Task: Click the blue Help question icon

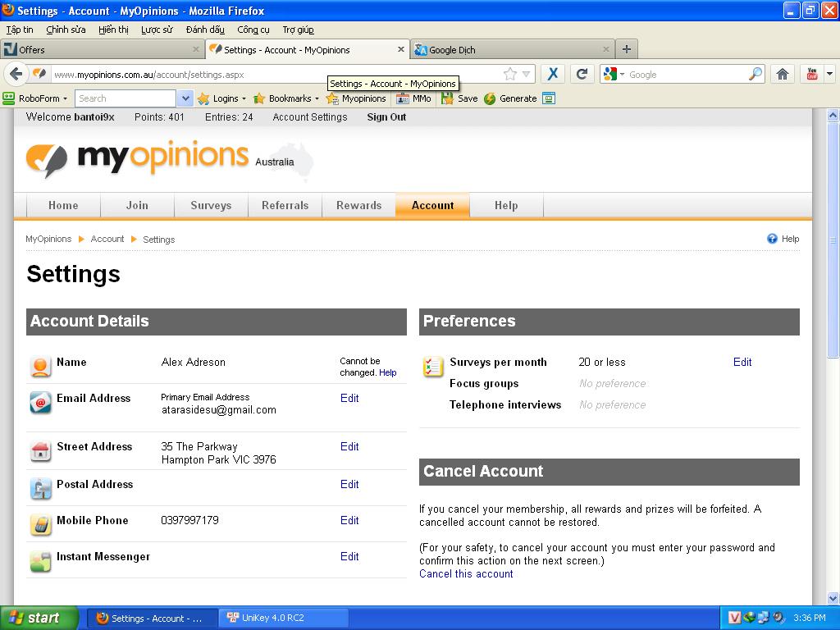Action: pyautogui.click(x=772, y=239)
